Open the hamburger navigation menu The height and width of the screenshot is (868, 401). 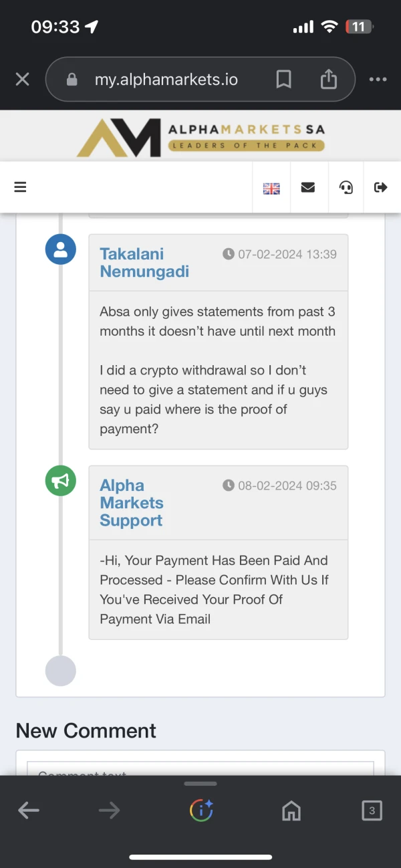(20, 187)
